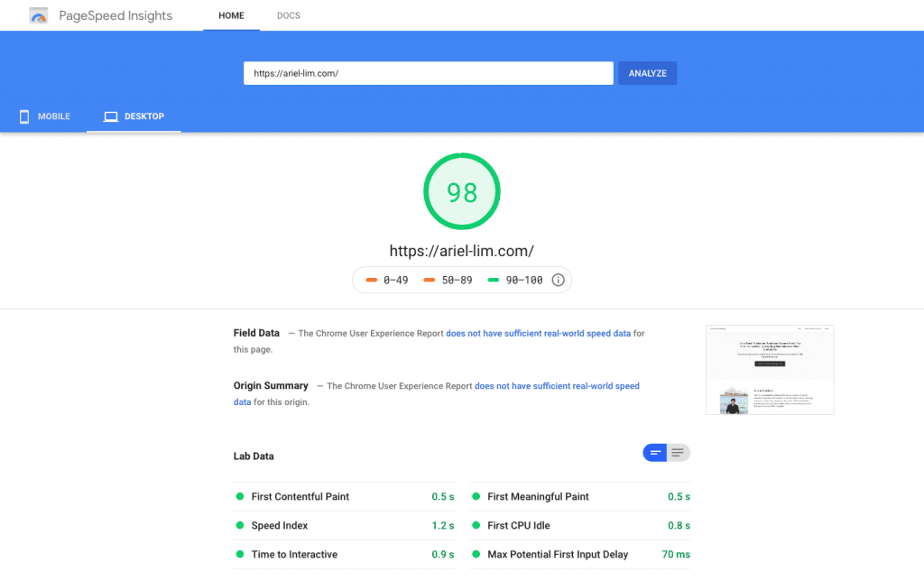This screenshot has height=581, width=924.
Task: Click the mobile phone icon
Action: pos(24,116)
